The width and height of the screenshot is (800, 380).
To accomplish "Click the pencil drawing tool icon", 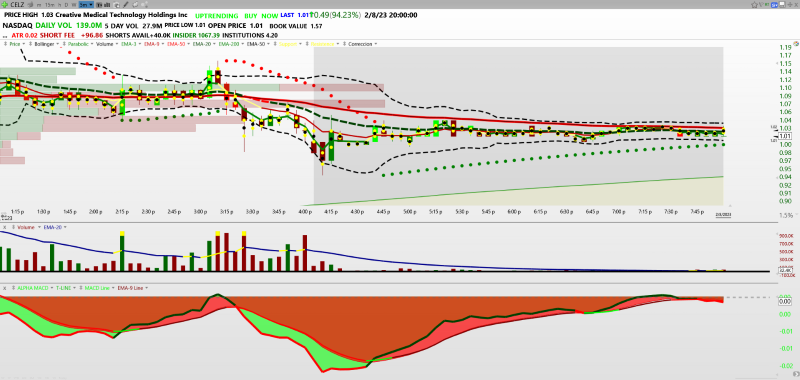I will click(126, 5).
